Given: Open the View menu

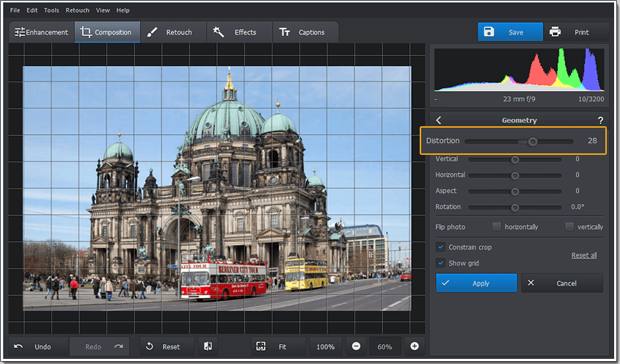Looking at the screenshot, I should [103, 10].
